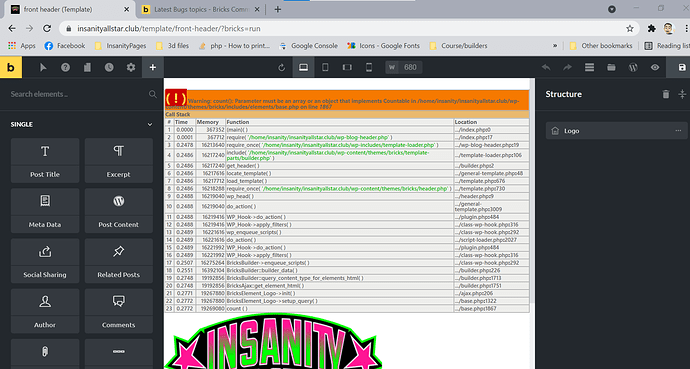Open revision history clock icon
Image resolution: width=690 pixels, height=369 pixels.
pyautogui.click(x=109, y=67)
